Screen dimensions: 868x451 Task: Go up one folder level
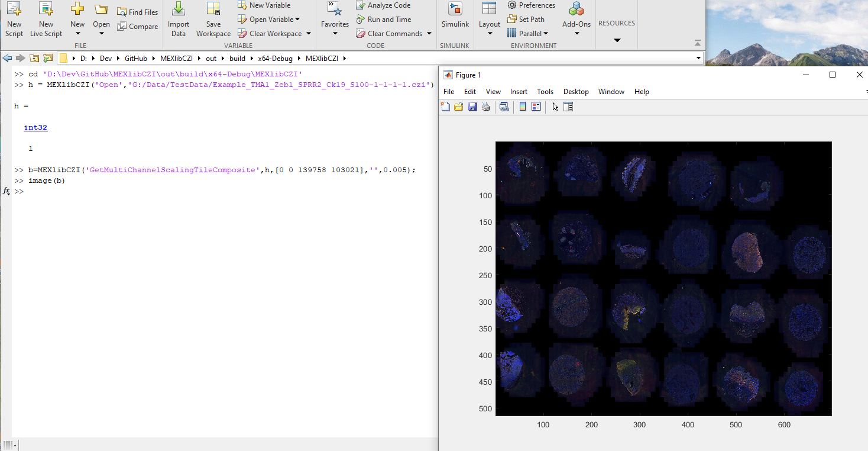pyautogui.click(x=34, y=58)
